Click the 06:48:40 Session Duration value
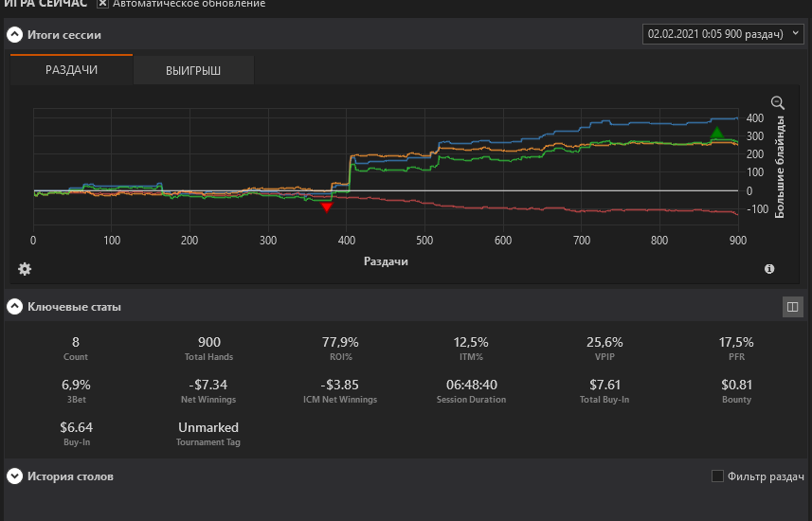This screenshot has height=521, width=812. point(471,385)
